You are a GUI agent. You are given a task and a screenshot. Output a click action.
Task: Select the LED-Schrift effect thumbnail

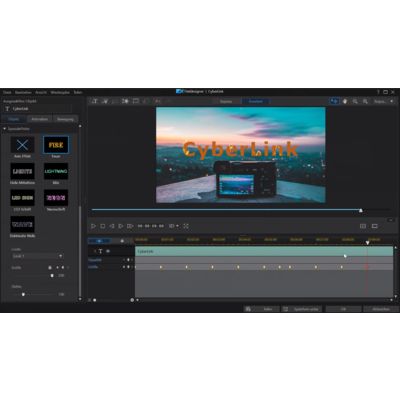[x=22, y=198]
